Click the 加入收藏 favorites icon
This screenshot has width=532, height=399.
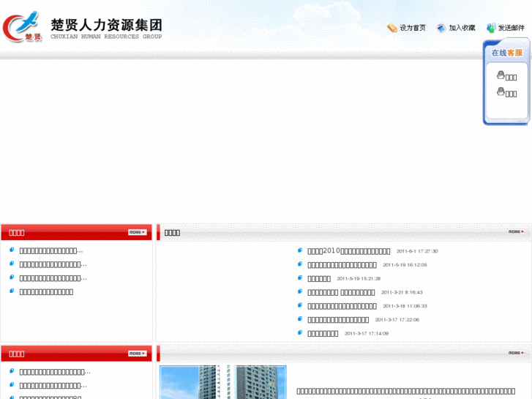click(441, 28)
